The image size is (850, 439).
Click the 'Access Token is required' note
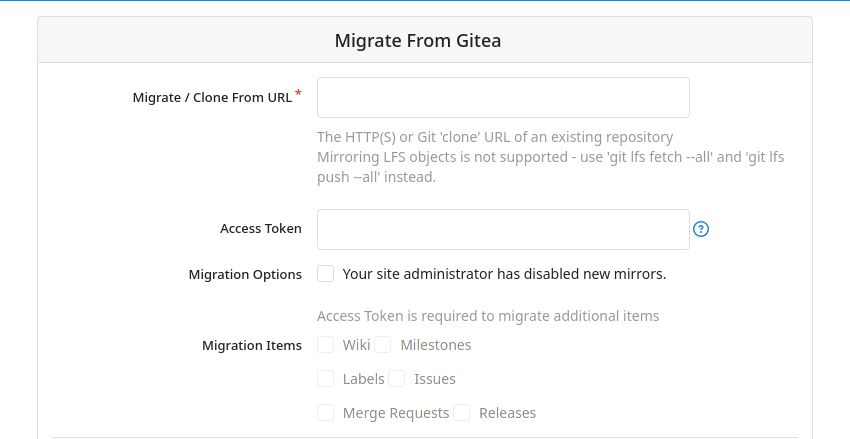click(488, 316)
